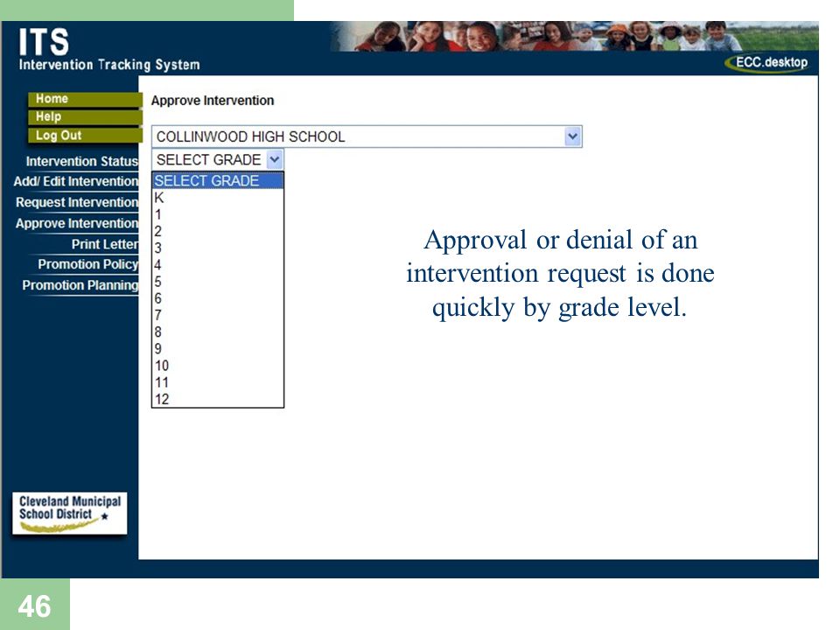Viewport: 840px width, 630px height.
Task: Open the Collinwood High School dropdown arrow
Action: pyautogui.click(x=572, y=136)
